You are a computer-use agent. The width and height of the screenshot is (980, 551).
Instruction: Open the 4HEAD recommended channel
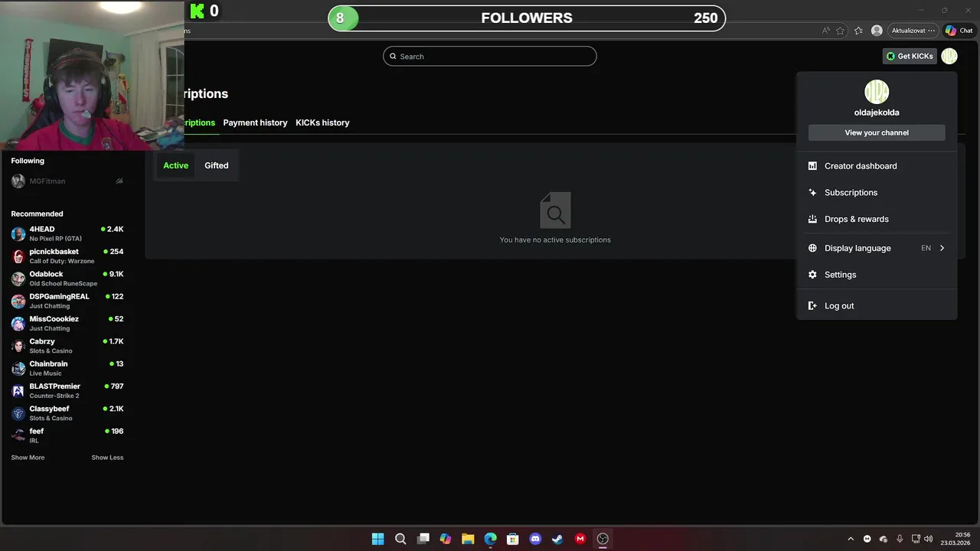(x=67, y=233)
